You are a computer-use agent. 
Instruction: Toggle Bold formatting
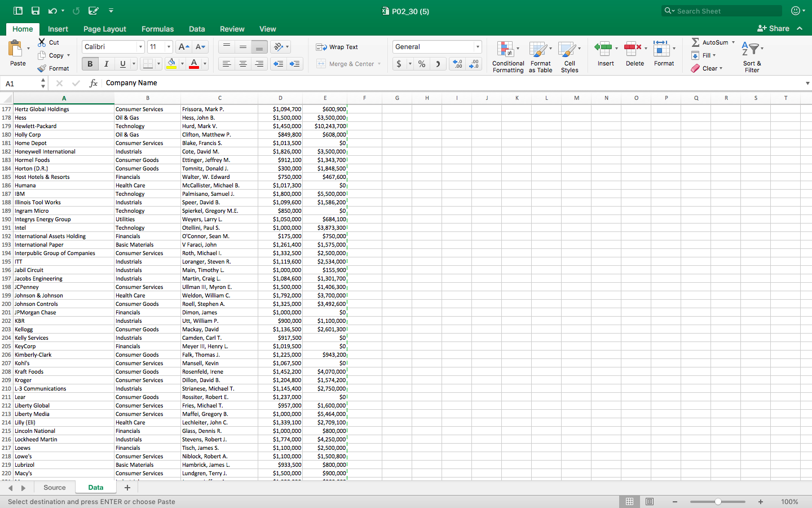[90, 64]
